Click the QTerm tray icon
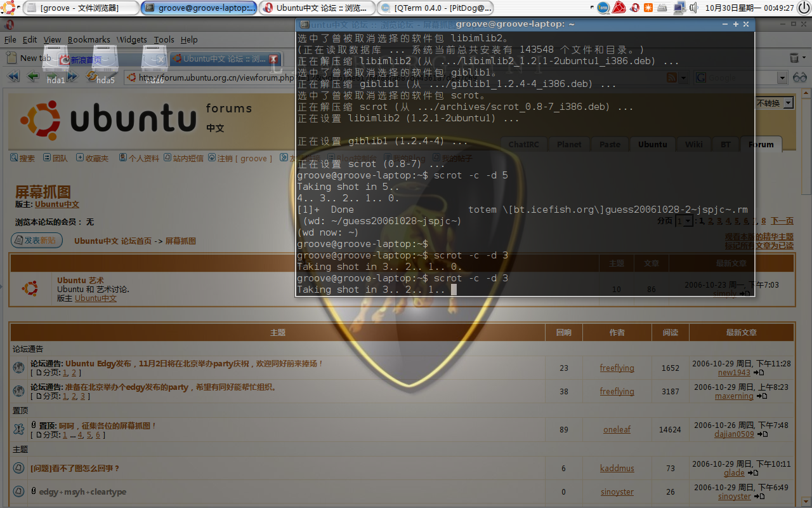The image size is (812, 508). 603,8
